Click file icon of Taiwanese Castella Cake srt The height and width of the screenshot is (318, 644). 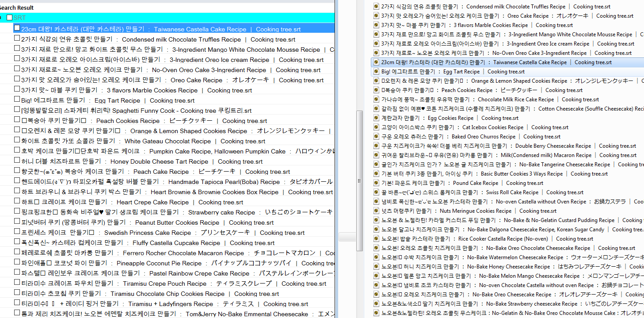tap(376, 62)
